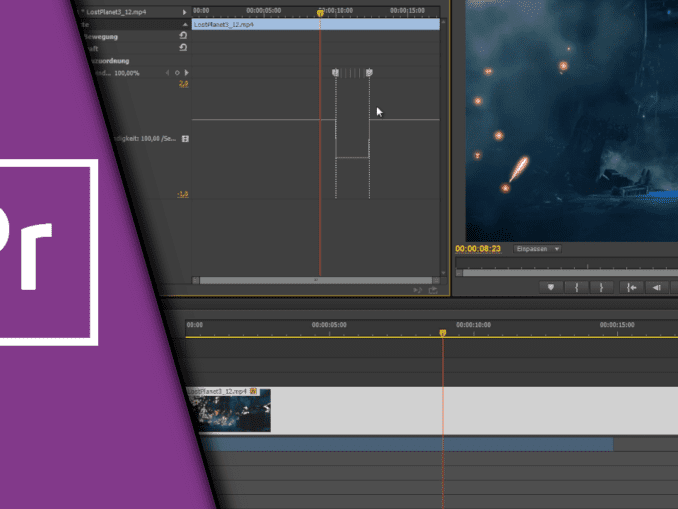Click fx badge on timeline clip

pos(253,391)
